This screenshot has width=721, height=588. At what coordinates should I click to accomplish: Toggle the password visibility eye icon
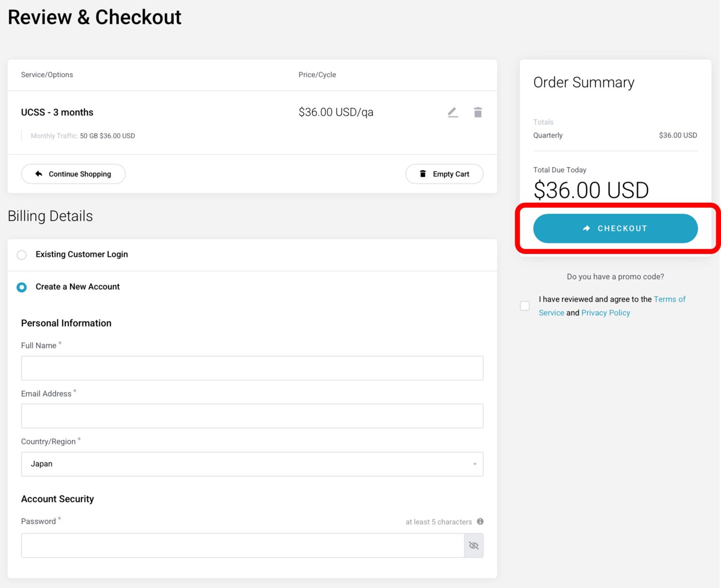coord(473,545)
